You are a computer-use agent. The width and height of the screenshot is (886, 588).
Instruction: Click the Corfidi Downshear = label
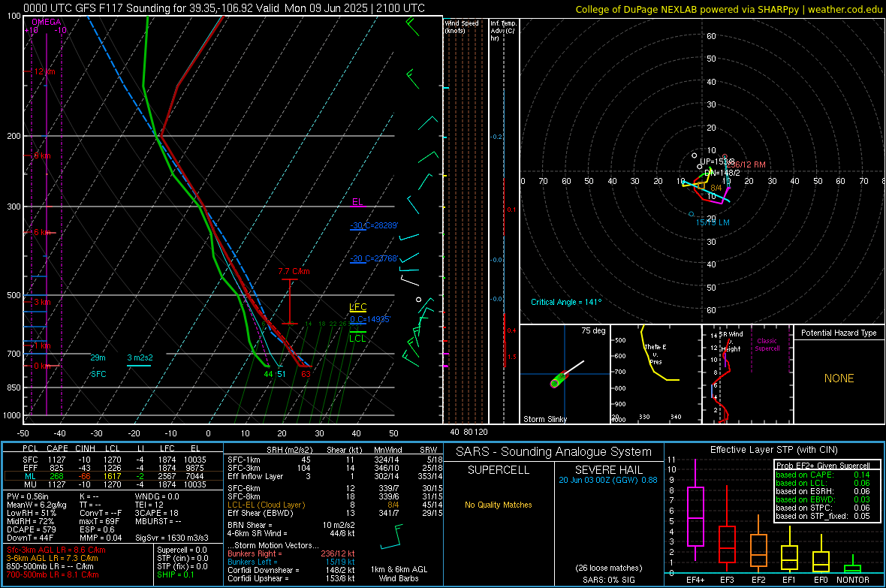(264, 570)
